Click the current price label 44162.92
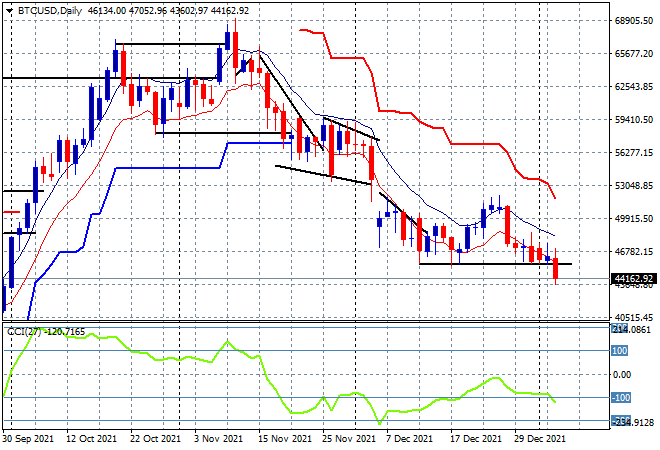 click(x=632, y=278)
